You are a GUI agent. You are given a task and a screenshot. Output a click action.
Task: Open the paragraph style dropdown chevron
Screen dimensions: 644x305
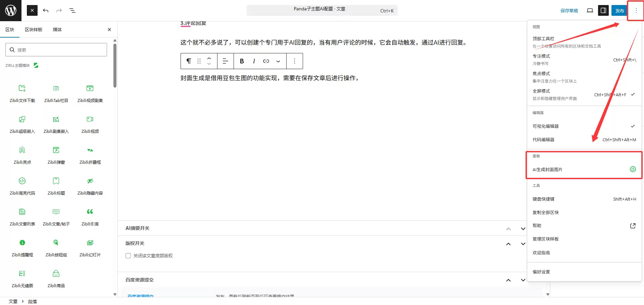tap(278, 61)
